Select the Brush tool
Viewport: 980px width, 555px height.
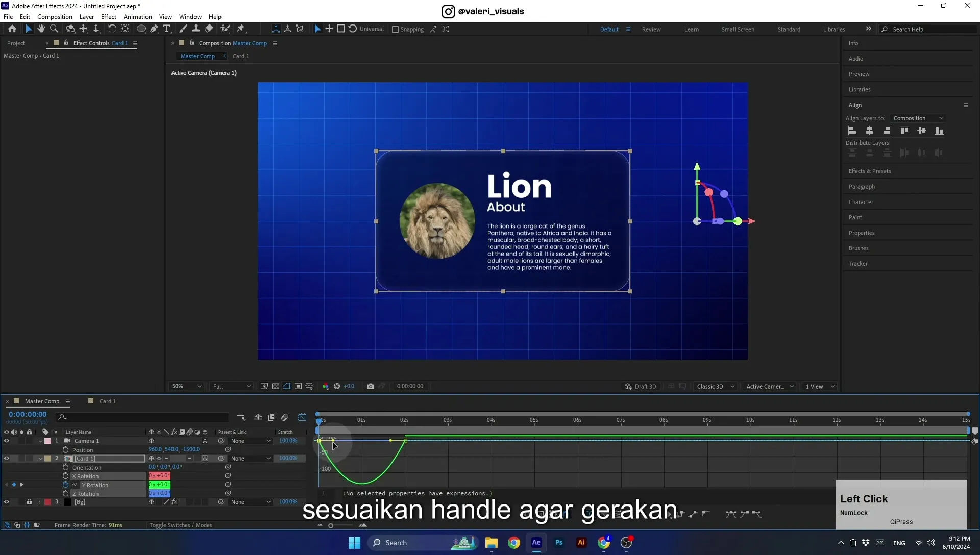click(x=183, y=29)
